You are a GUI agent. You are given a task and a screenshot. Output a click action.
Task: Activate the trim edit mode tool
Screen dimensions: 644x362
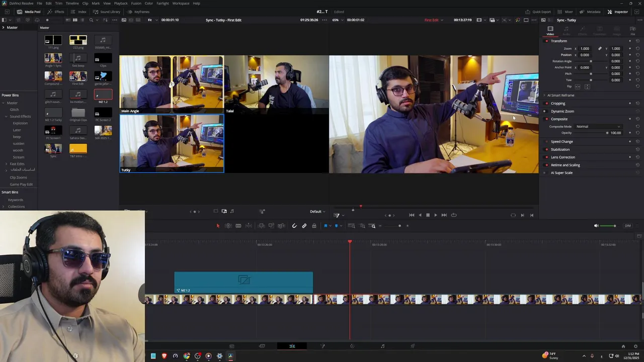[x=228, y=226]
